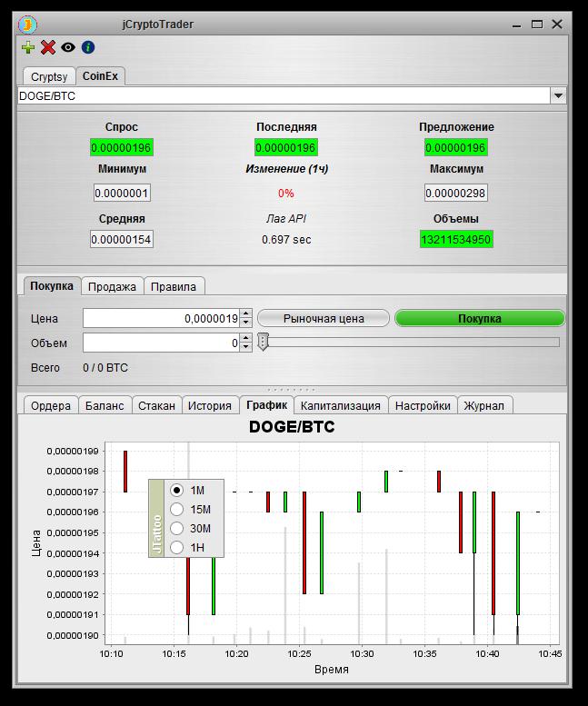
Task: Select the 1H chart interval radio
Action: [x=176, y=548]
